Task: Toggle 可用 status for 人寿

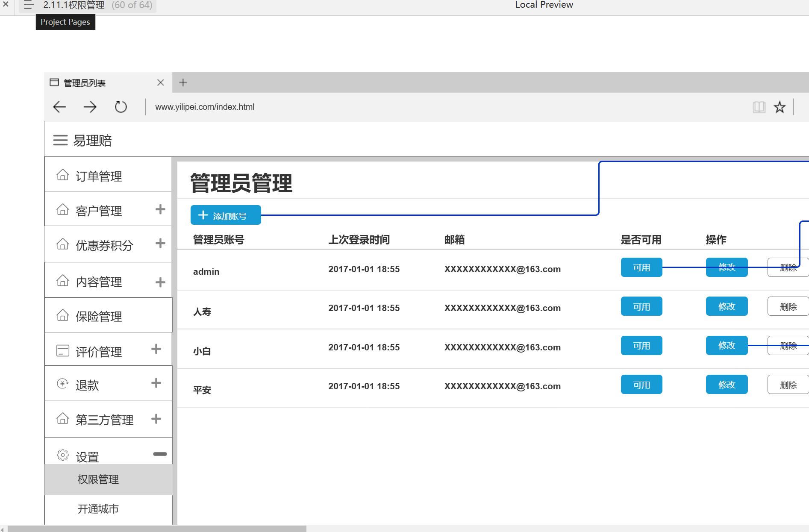Action: [641, 306]
